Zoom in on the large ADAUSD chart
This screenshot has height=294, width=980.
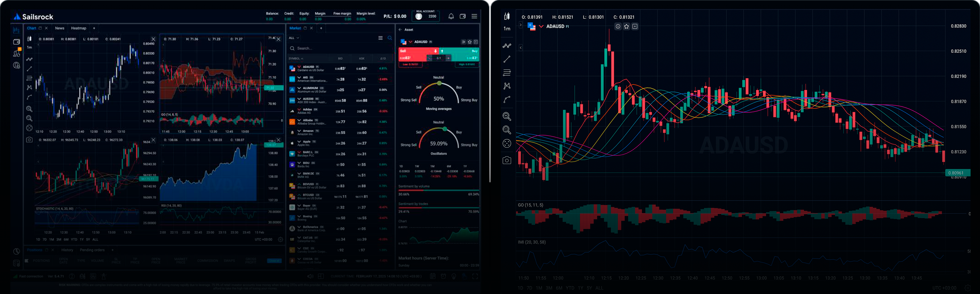(507, 116)
